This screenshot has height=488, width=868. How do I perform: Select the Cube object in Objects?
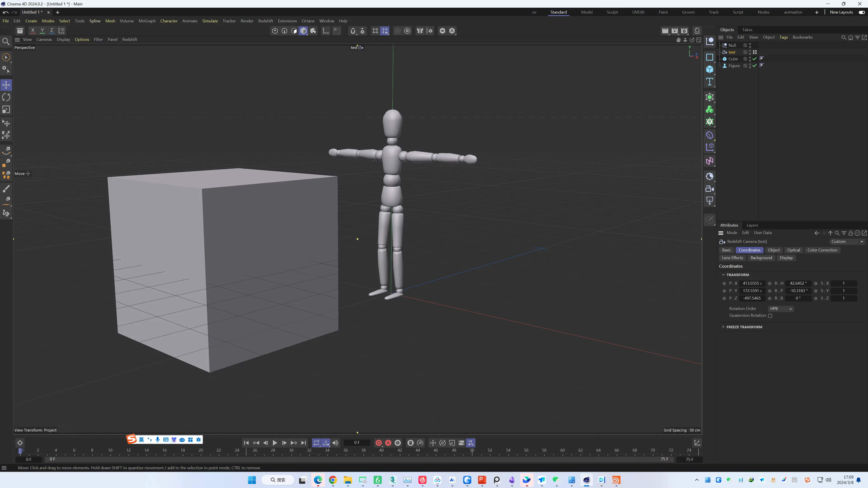tap(733, 59)
